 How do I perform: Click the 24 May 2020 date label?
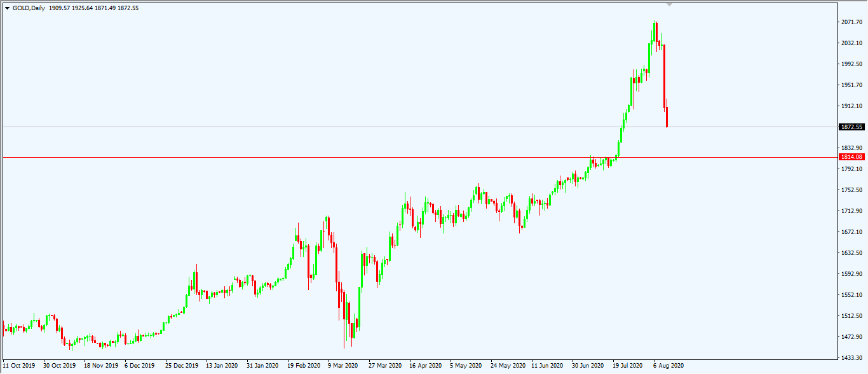coord(508,366)
